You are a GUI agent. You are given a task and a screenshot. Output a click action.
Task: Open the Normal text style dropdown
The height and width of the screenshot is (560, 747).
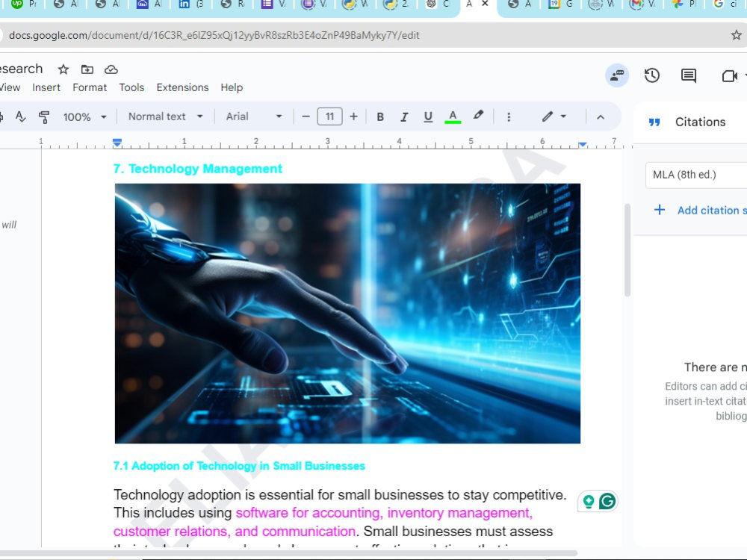click(165, 116)
